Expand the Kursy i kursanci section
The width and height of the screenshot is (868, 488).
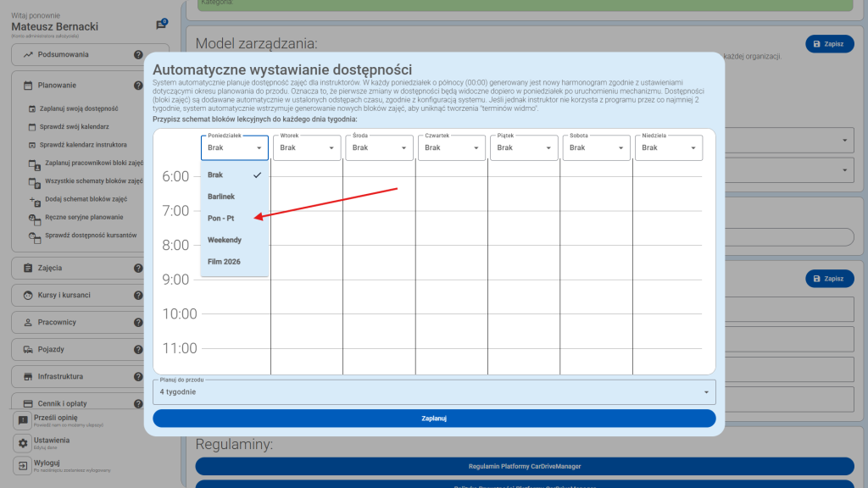click(x=68, y=296)
